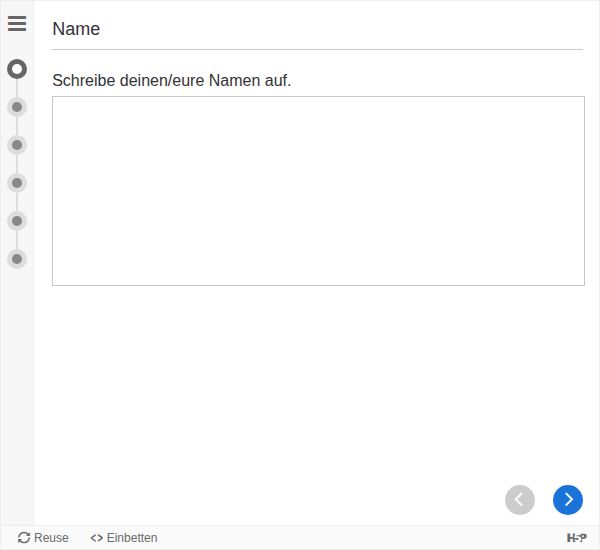
Task: Click the circular arrows Reuse icon
Action: (24, 538)
